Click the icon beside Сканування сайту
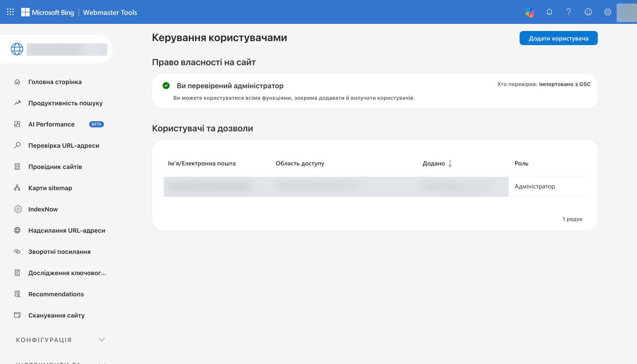Screen dimensions: 637x364 pos(17,315)
